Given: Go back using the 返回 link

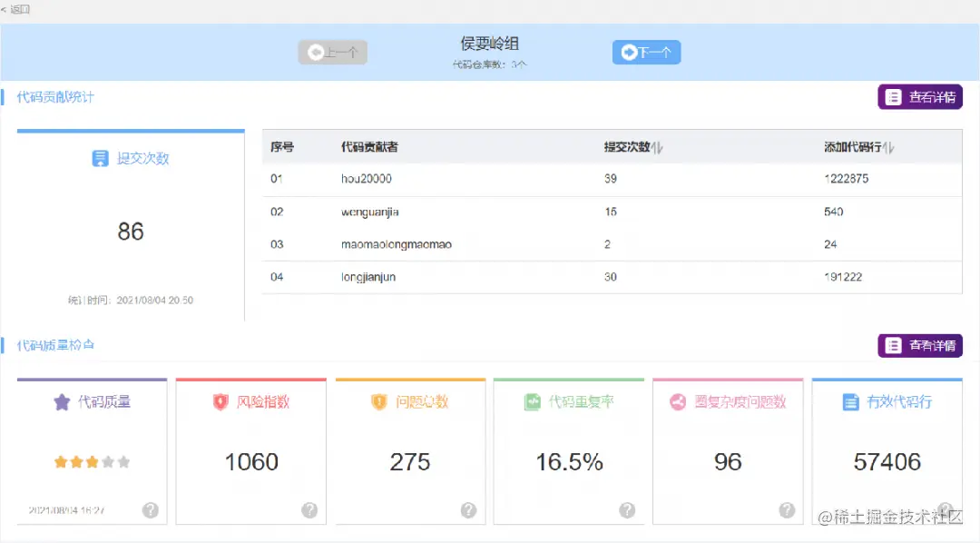Looking at the screenshot, I should (x=15, y=9).
